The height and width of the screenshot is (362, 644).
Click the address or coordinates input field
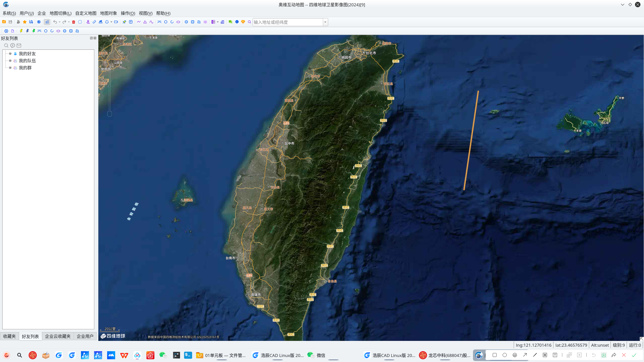tap(288, 22)
